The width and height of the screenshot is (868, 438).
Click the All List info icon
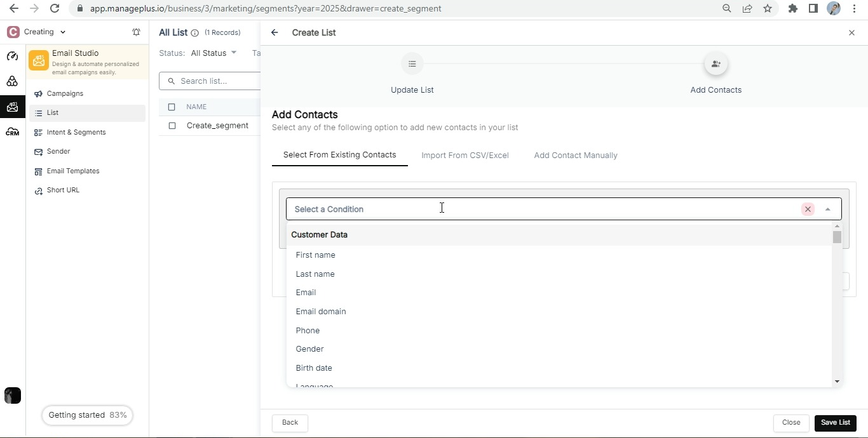pos(194,33)
